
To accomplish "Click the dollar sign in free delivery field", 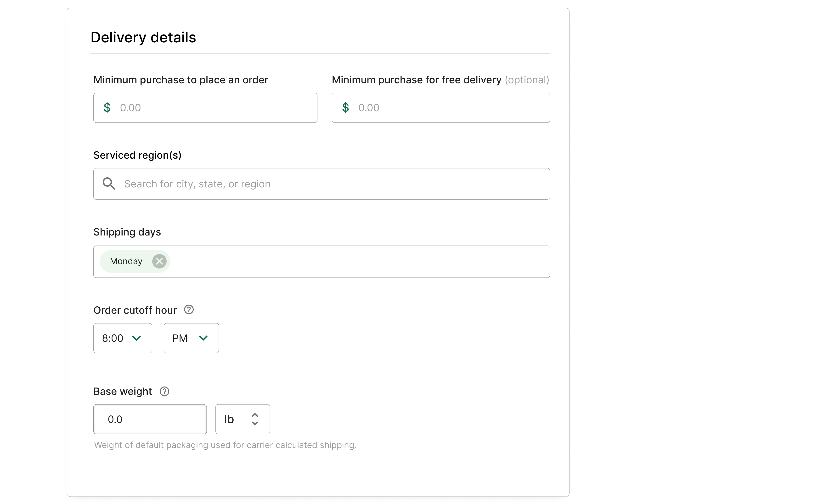I will [x=345, y=108].
